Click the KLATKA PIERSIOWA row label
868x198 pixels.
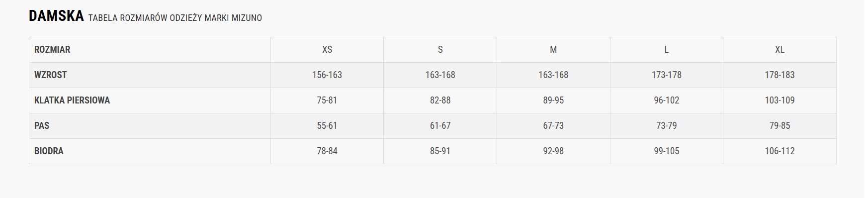(72, 100)
